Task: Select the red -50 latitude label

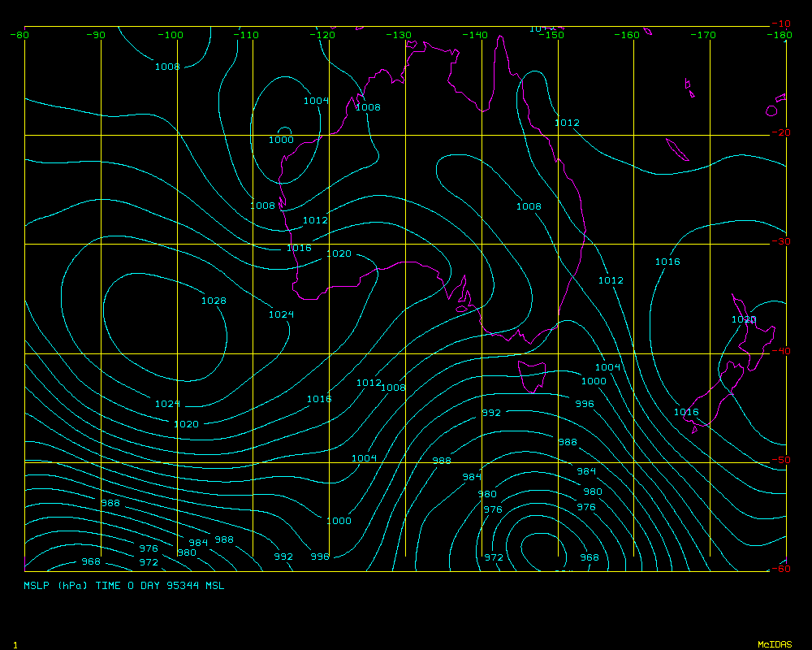Action: (x=780, y=460)
